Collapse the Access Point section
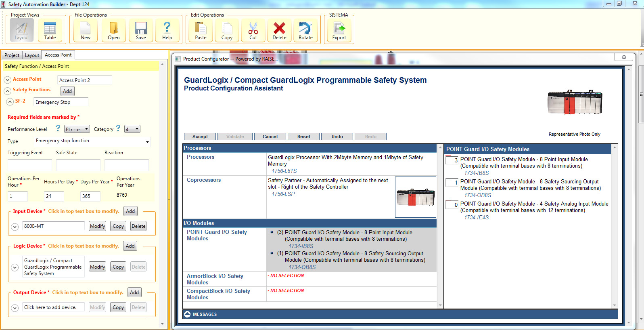 (7, 80)
